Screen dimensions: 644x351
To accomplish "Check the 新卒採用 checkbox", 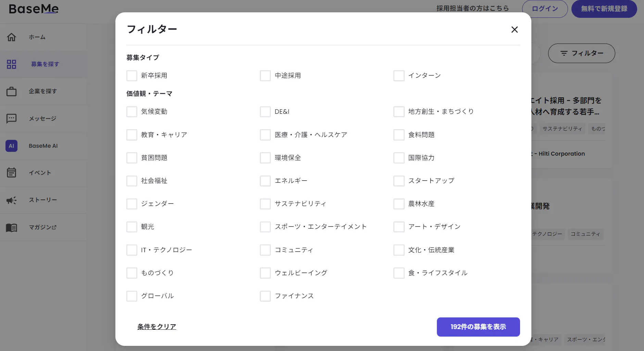I will [x=132, y=76].
